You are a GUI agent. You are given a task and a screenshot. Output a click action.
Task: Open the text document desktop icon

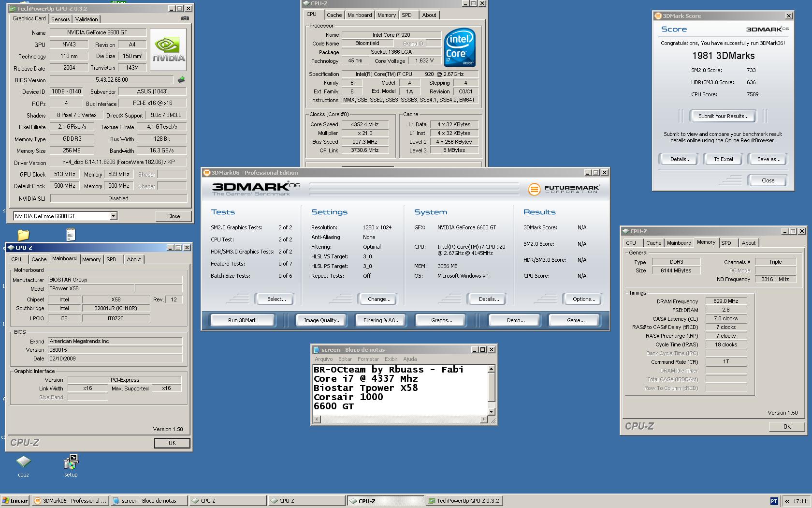coord(71,234)
